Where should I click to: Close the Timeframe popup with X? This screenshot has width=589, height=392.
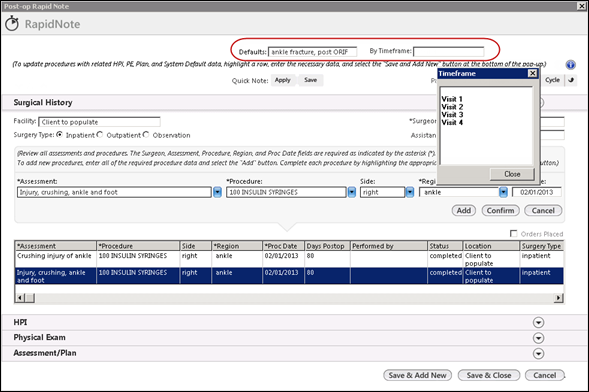[532, 73]
